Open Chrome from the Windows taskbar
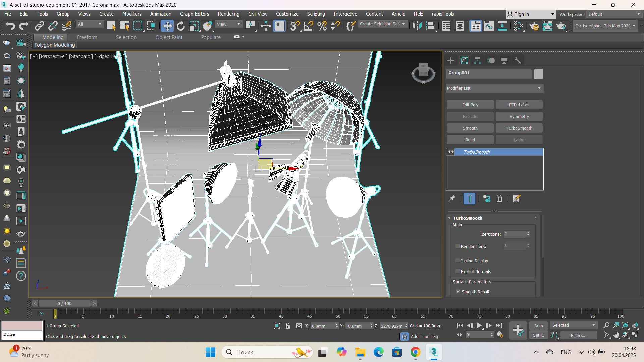This screenshot has height=362, width=644. pos(415,352)
